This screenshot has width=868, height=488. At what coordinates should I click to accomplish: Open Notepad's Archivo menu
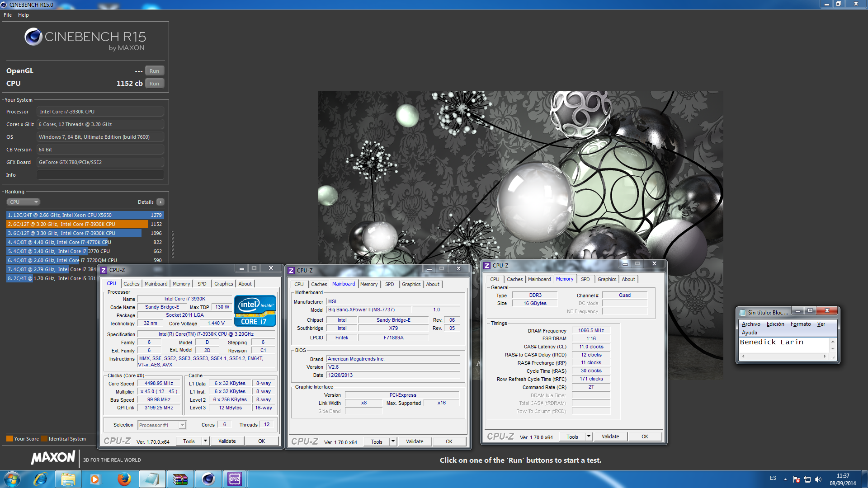[x=751, y=324]
